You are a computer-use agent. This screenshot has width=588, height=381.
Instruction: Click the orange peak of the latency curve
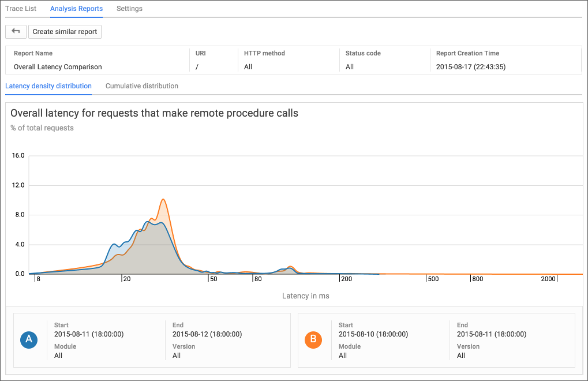(x=164, y=200)
